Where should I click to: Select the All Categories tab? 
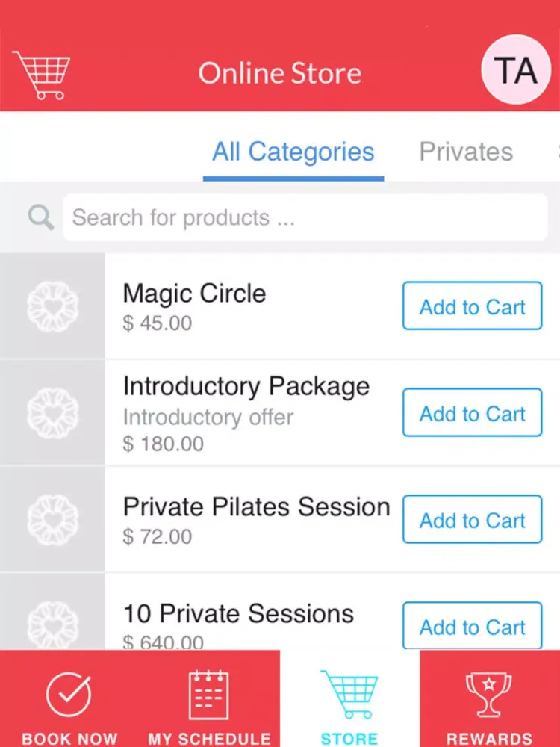pyautogui.click(x=293, y=152)
